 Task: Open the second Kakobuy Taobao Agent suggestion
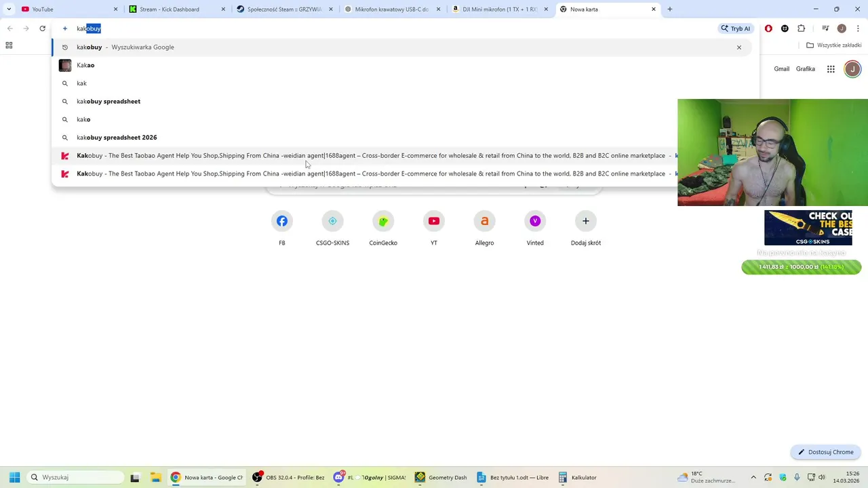[366, 174]
